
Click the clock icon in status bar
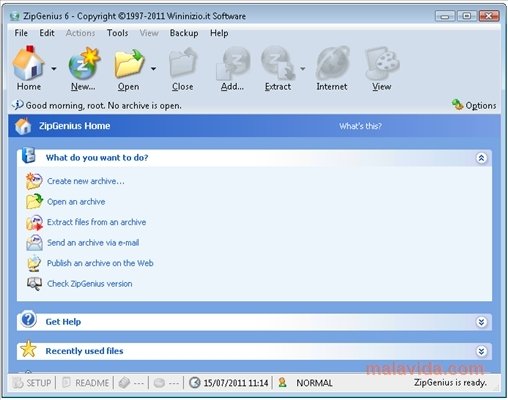click(195, 383)
